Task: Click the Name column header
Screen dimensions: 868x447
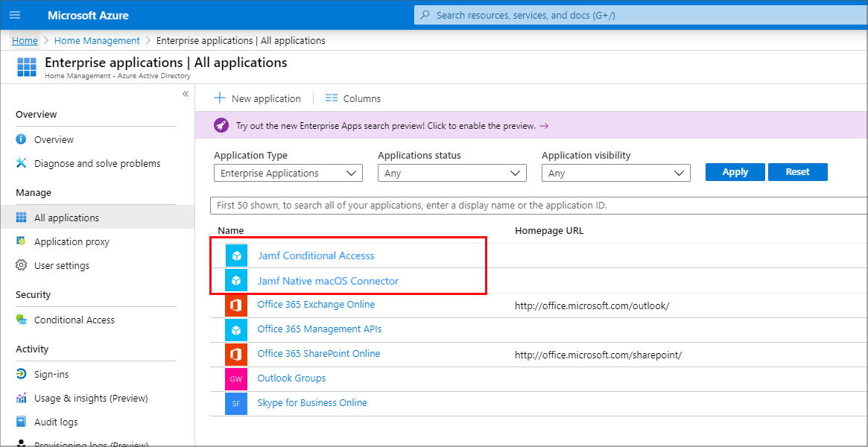Action: [230, 230]
